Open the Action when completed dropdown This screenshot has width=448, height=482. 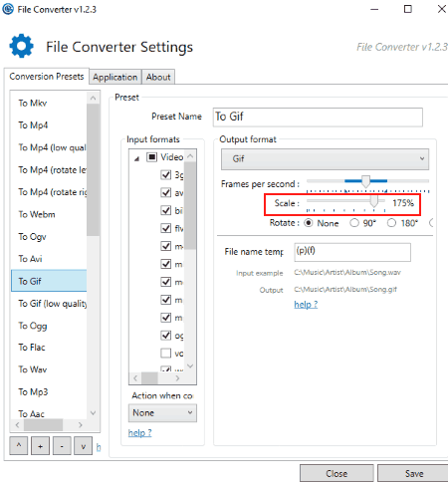coord(162,412)
